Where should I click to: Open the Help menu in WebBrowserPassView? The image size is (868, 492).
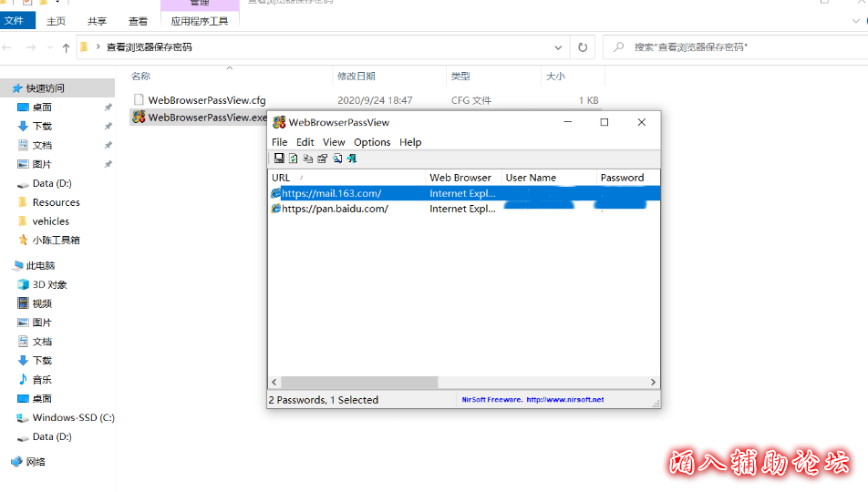tap(410, 142)
